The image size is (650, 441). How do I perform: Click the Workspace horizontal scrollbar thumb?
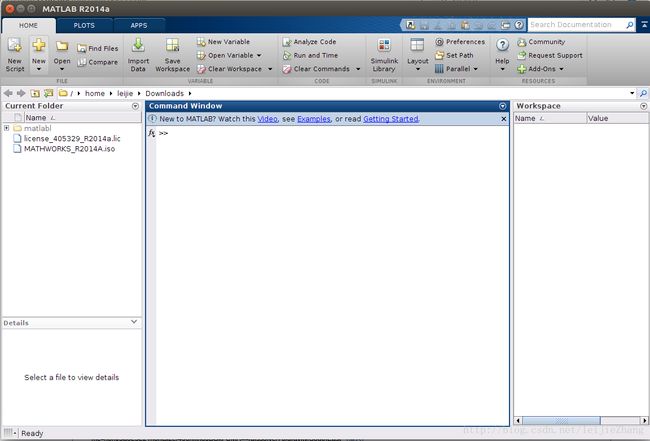point(561,420)
